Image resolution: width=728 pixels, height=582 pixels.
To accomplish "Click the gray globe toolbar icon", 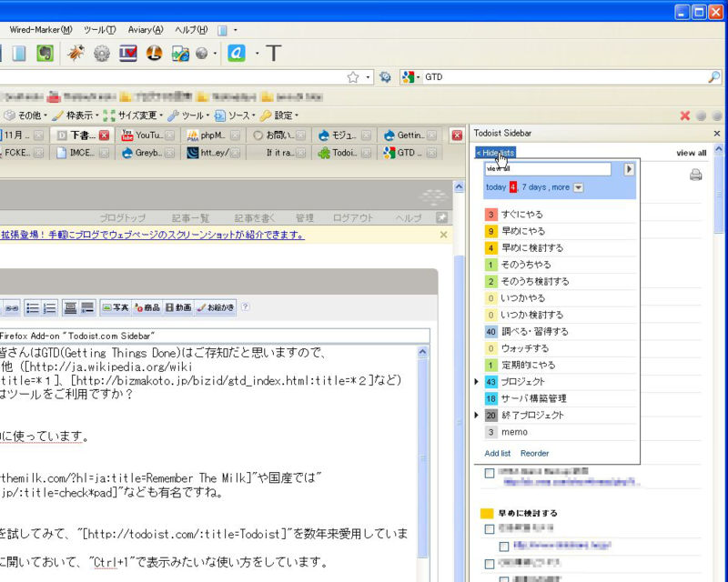I will 201,54.
